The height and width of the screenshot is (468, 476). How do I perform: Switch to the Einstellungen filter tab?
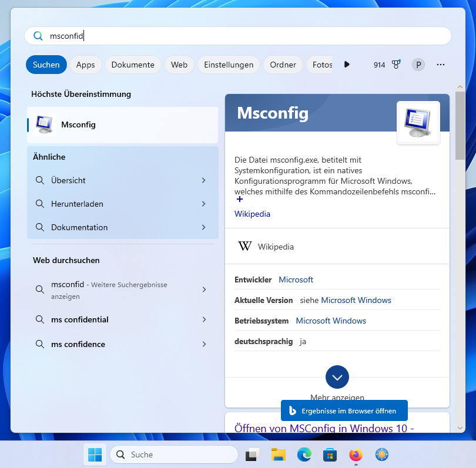(x=229, y=65)
